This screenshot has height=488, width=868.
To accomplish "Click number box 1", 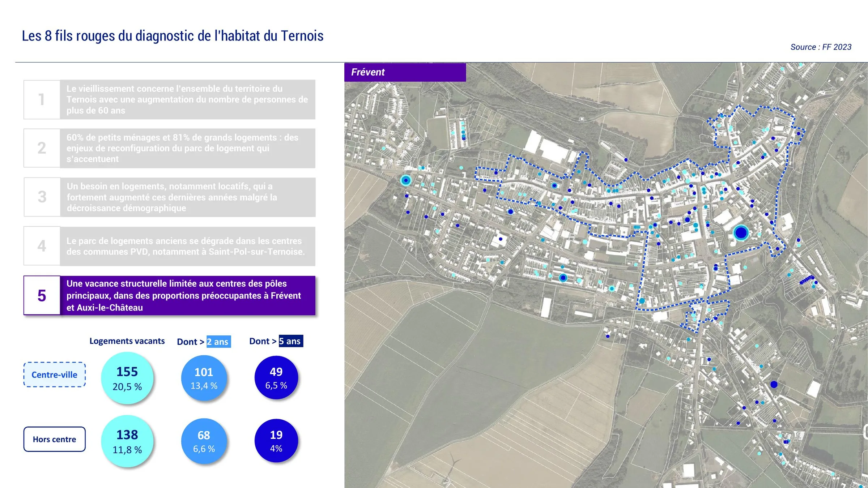I will (42, 99).
